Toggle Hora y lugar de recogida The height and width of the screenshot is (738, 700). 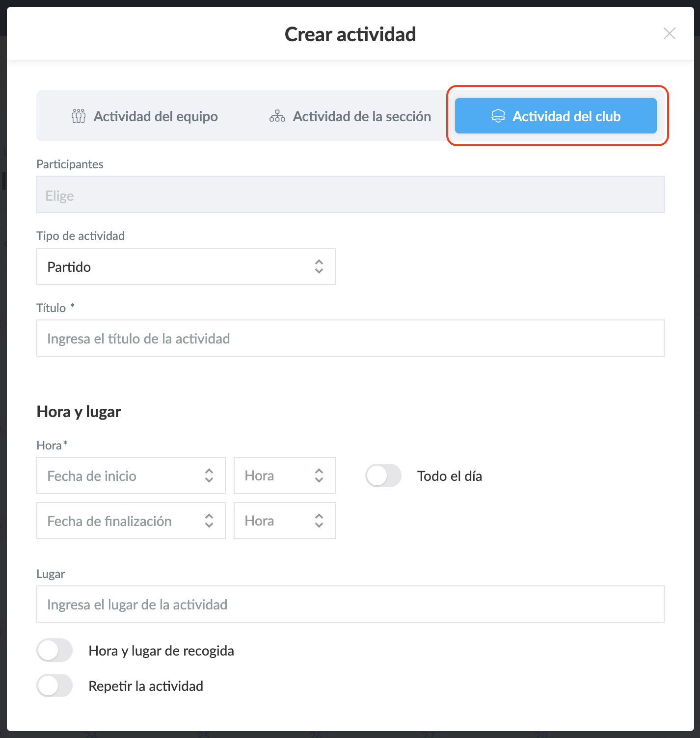[x=55, y=651]
